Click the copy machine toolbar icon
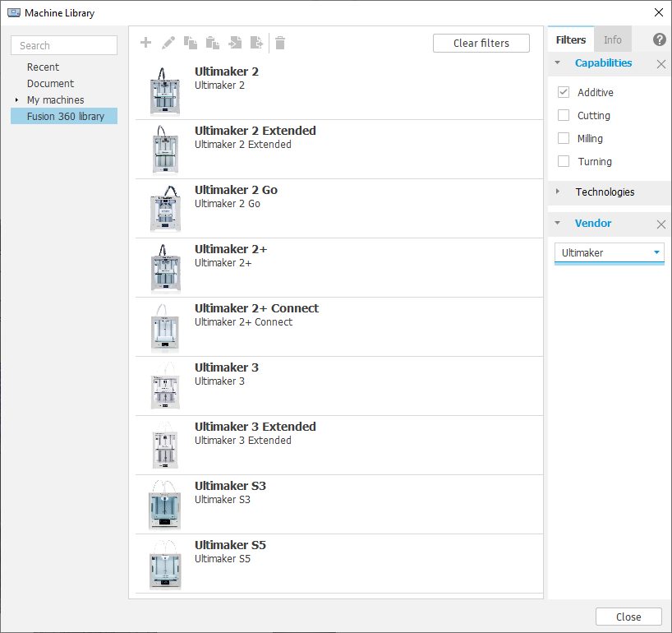 191,43
